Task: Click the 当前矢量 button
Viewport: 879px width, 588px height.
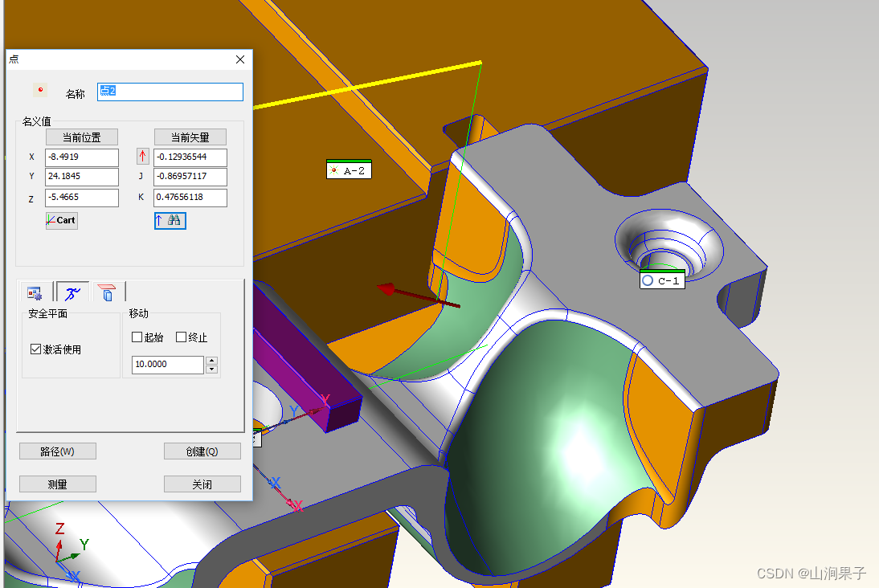Action: coord(190,137)
